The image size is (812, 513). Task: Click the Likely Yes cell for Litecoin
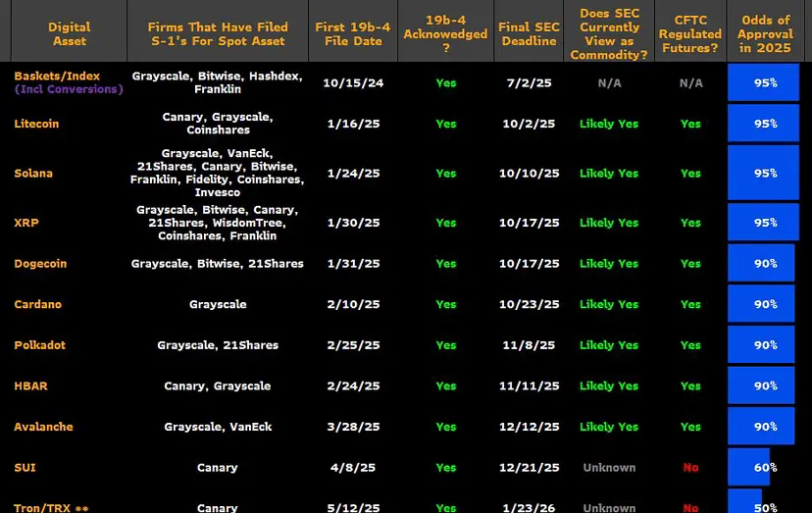pos(609,124)
